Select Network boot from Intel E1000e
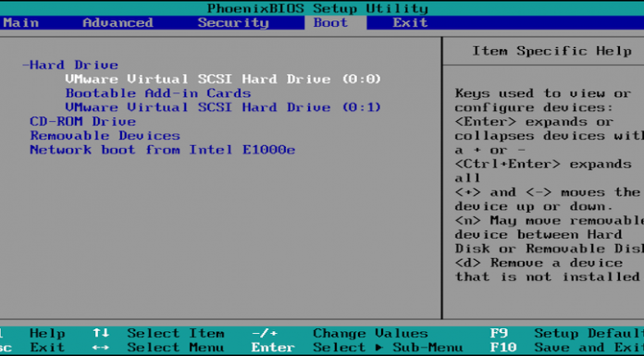 tap(162, 150)
